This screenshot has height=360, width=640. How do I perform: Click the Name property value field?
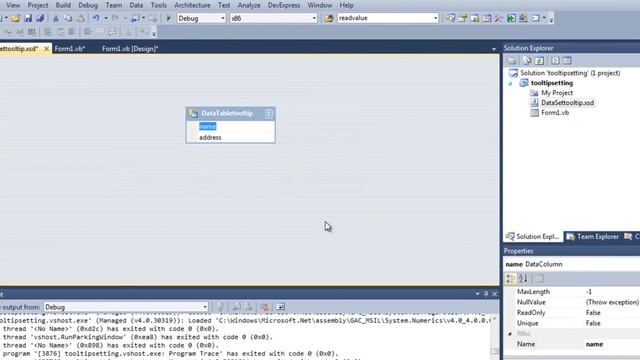pos(611,344)
